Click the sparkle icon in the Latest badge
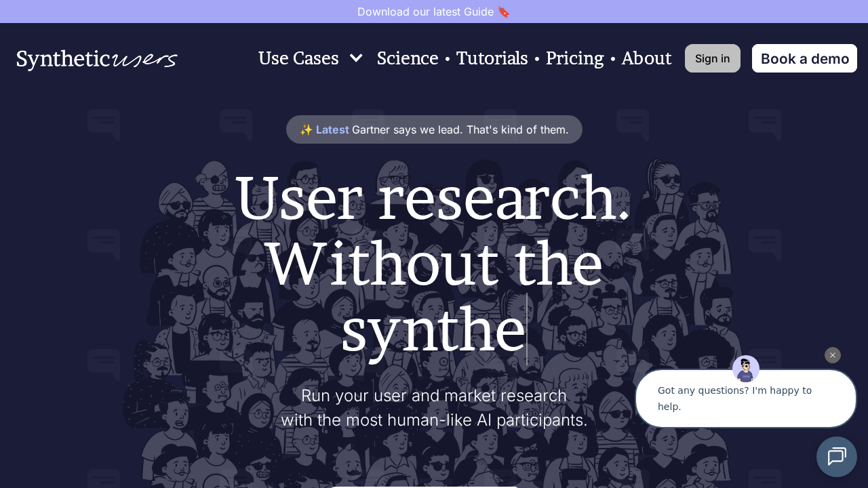 (307, 129)
